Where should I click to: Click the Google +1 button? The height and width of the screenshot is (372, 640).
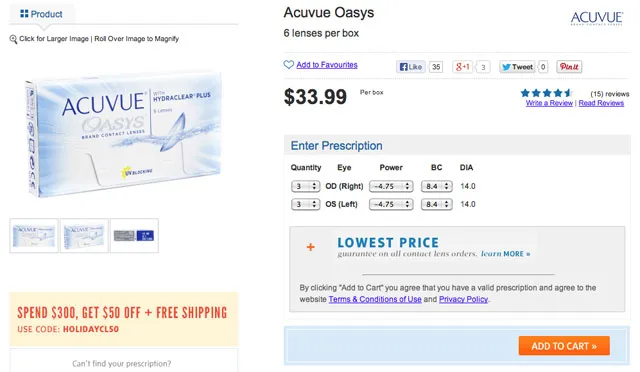463,67
